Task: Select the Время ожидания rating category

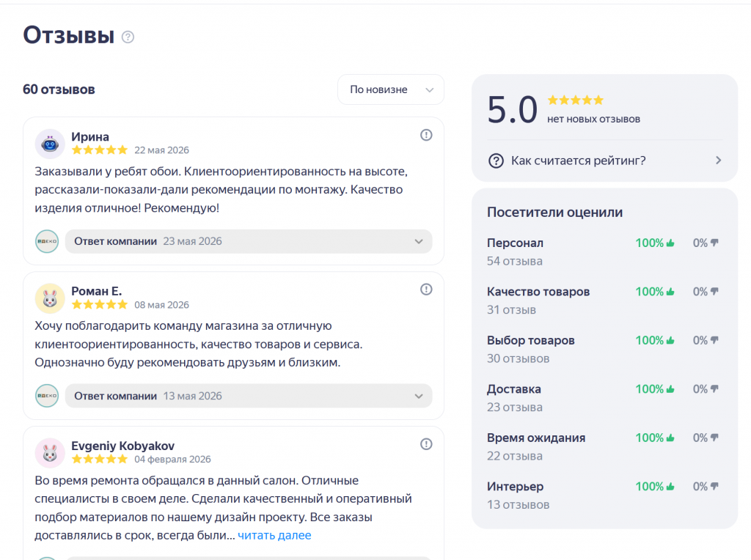Action: tap(536, 438)
